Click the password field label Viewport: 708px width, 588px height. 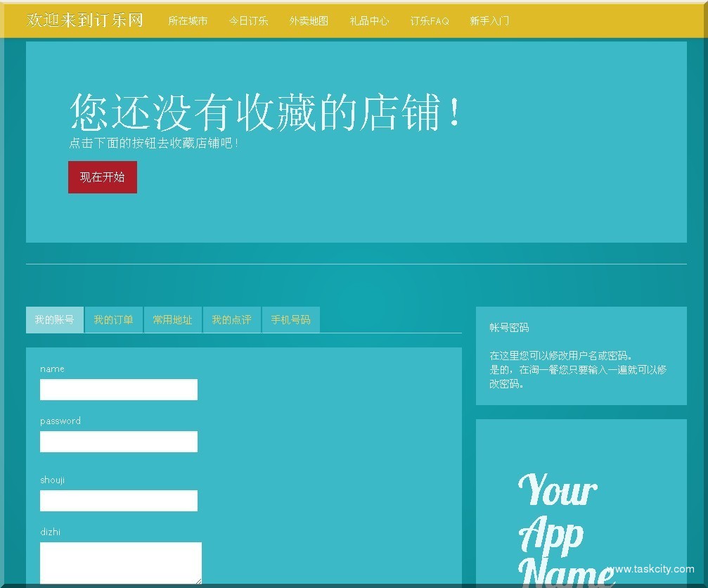pyautogui.click(x=60, y=421)
